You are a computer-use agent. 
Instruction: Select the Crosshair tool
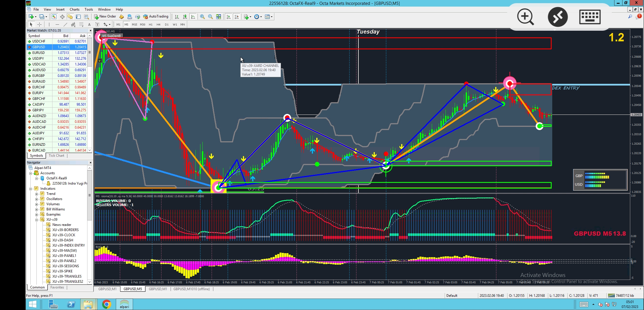pos(40,24)
